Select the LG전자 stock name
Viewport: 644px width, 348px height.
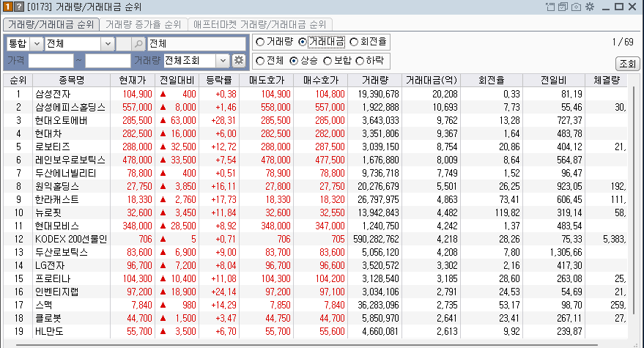[50, 265]
